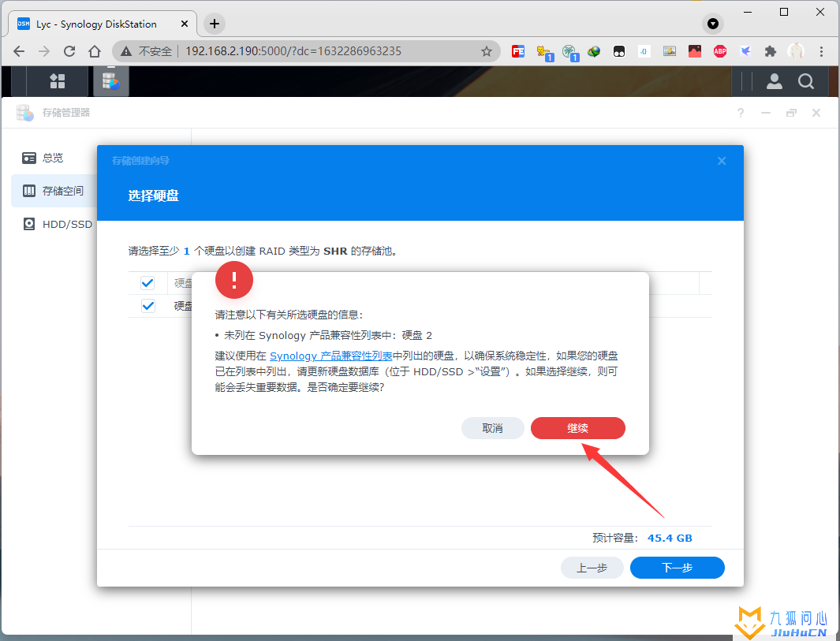Viewport: 840px width, 641px height.
Task: Click the 下一步 wizard button
Action: (x=678, y=568)
